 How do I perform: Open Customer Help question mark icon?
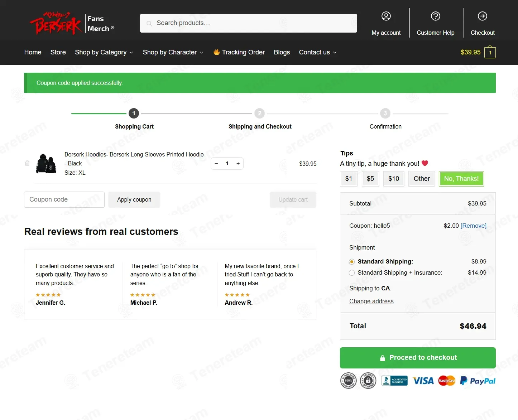435,16
